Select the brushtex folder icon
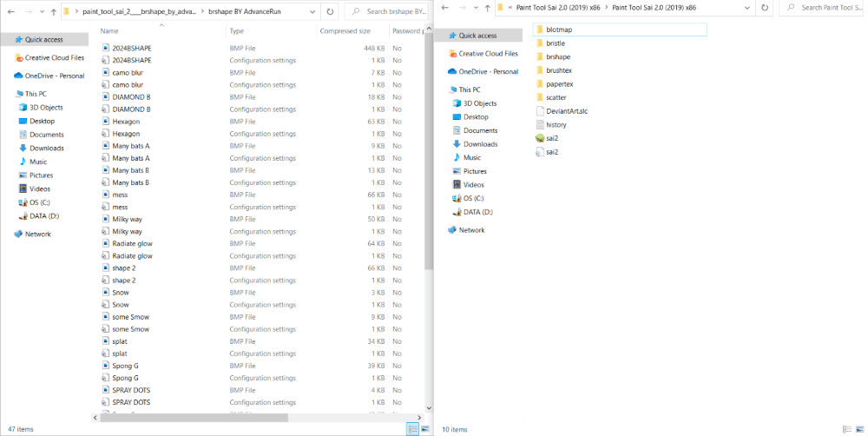Viewport: 868px width, 436px height. pyautogui.click(x=540, y=70)
